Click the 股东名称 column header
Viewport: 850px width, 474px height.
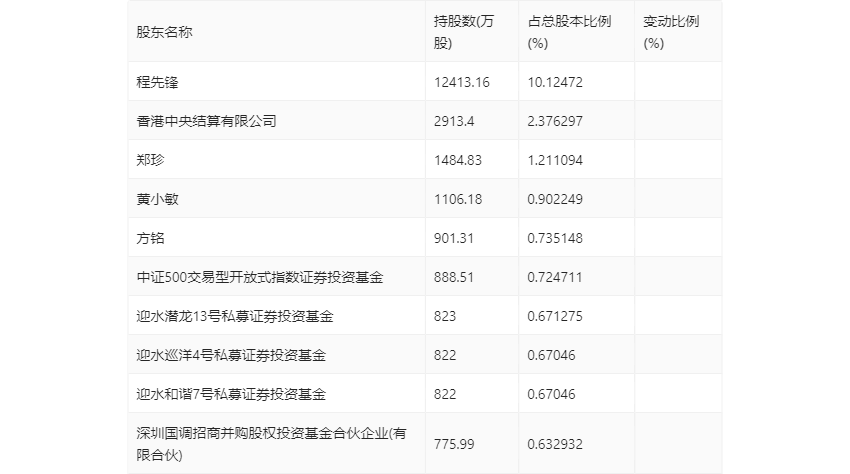pyautogui.click(x=164, y=32)
